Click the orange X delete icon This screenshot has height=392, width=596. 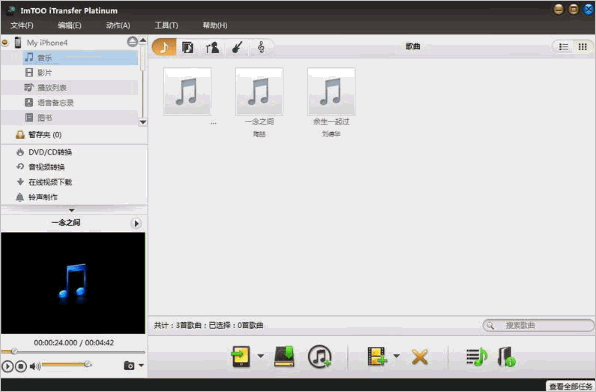[x=420, y=357]
